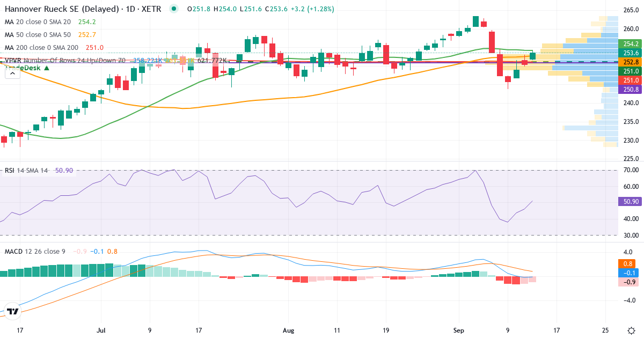Click the Jul date label on time axis

click(x=101, y=330)
